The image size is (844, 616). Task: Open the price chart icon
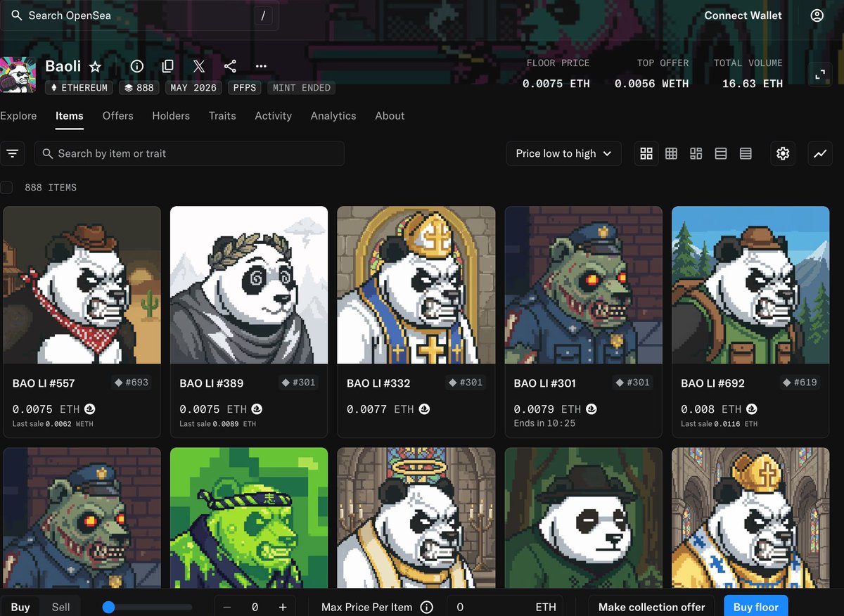(x=820, y=153)
